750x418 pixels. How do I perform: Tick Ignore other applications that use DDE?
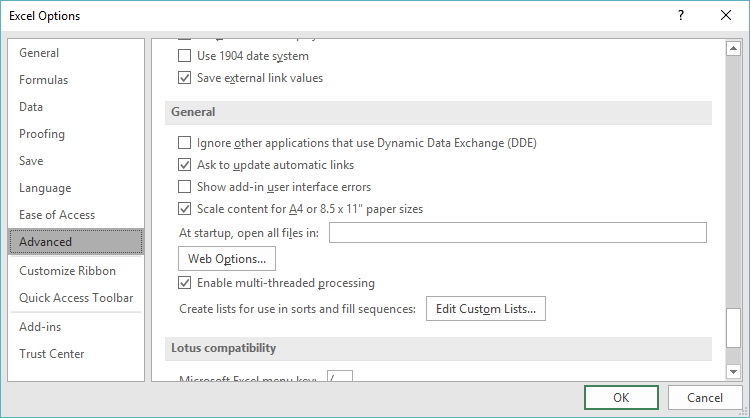click(184, 143)
